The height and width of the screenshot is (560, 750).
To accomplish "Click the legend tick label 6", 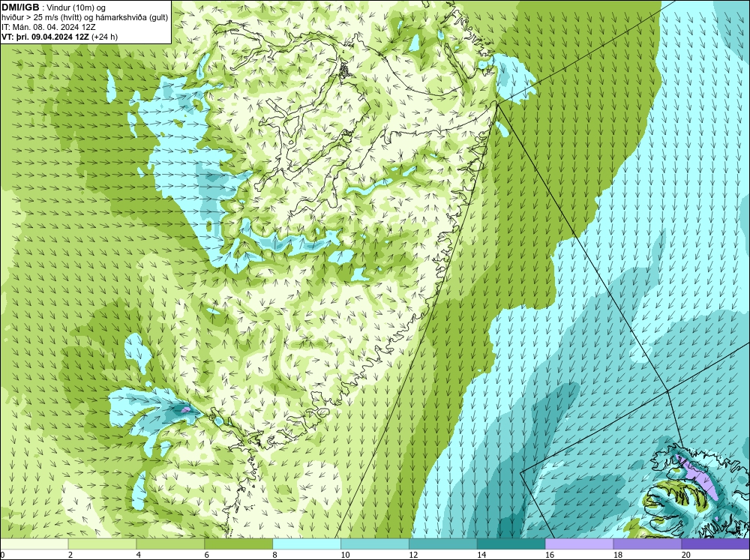I will 207,555.
